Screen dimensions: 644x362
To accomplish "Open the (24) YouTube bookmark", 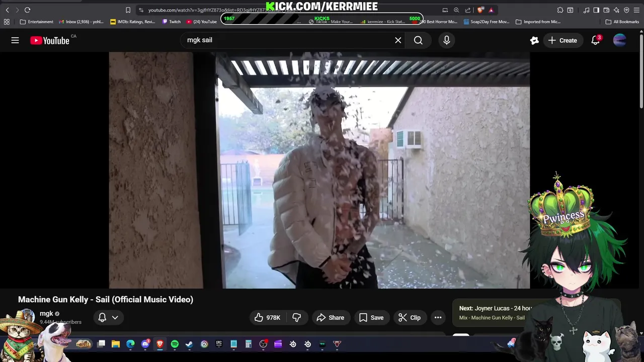I will click(202, 22).
